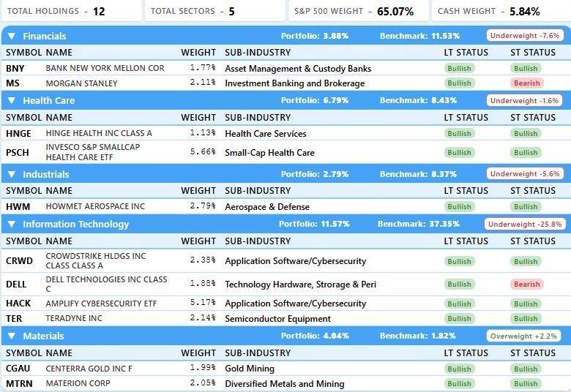This screenshot has width=571, height=392.
Task: Click Aerospace & Defense sub-industry
Action: [267, 207]
